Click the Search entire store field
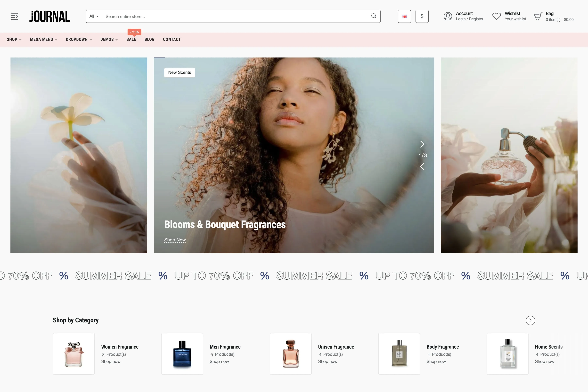Viewport: 588px width, 392px height. (x=235, y=16)
